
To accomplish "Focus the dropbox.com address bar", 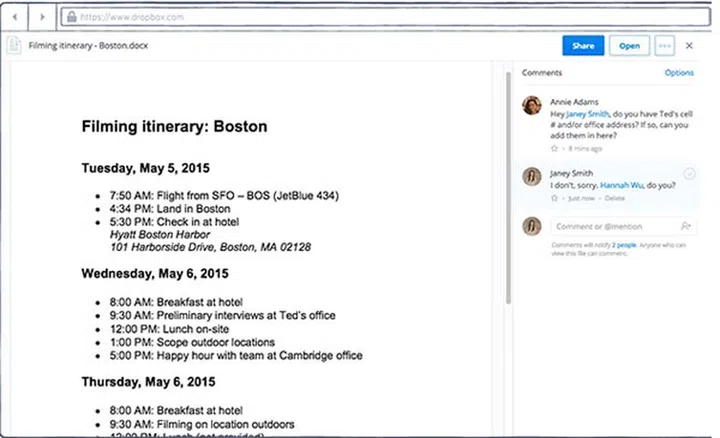I will pyautogui.click(x=386, y=17).
